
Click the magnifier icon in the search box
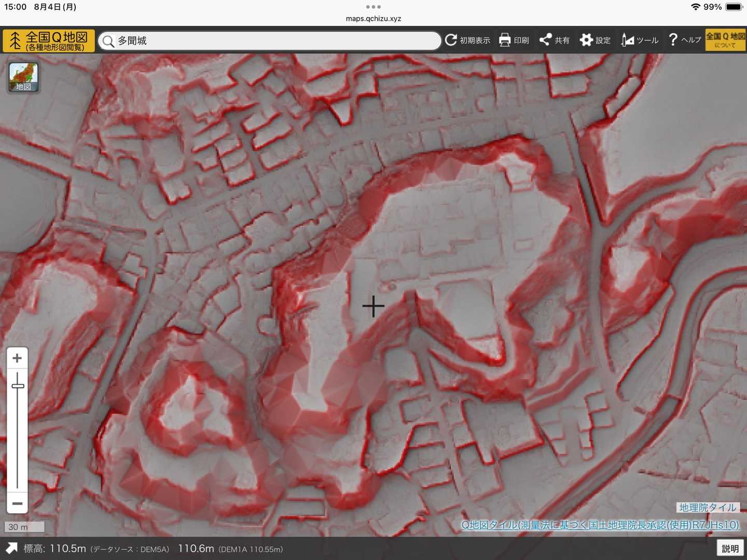(108, 41)
